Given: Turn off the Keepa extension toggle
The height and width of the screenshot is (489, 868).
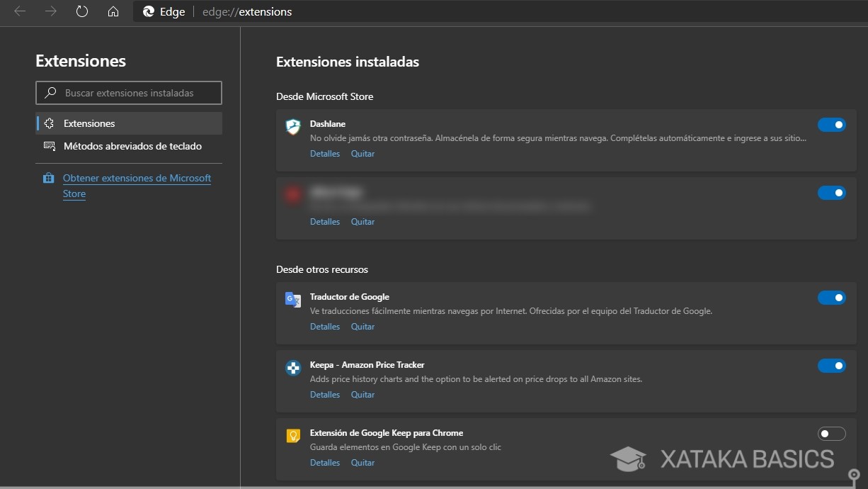Looking at the screenshot, I should tap(832, 365).
